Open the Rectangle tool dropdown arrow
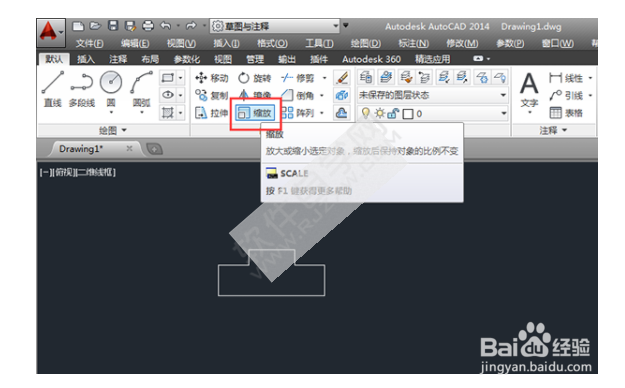The image size is (625, 388). [x=180, y=78]
